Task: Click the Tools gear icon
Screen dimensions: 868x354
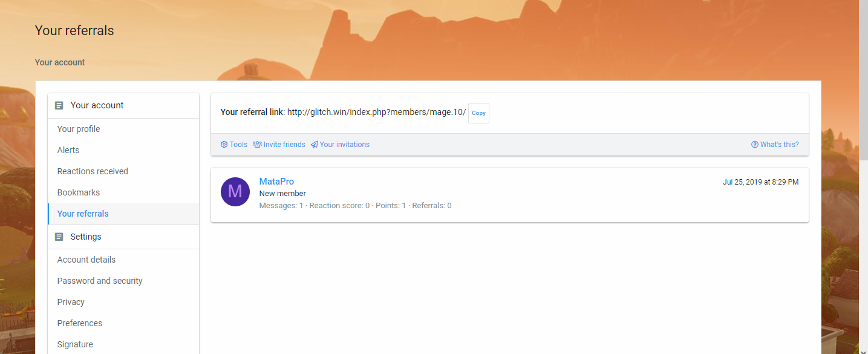Action: click(224, 145)
